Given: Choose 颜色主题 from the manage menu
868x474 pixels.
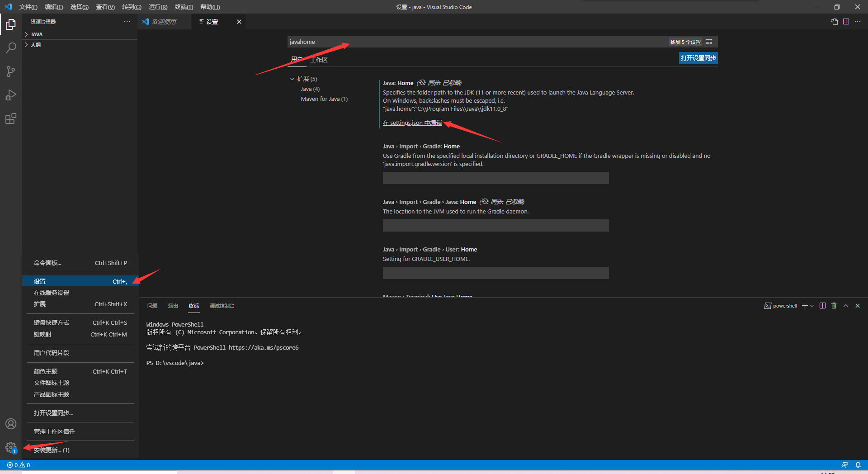Looking at the screenshot, I should pos(80,371).
